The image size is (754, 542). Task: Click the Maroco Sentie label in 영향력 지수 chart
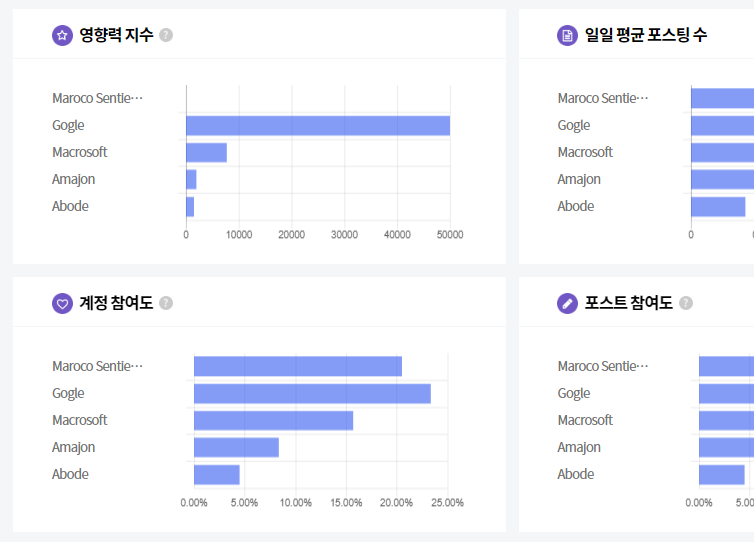click(97, 98)
